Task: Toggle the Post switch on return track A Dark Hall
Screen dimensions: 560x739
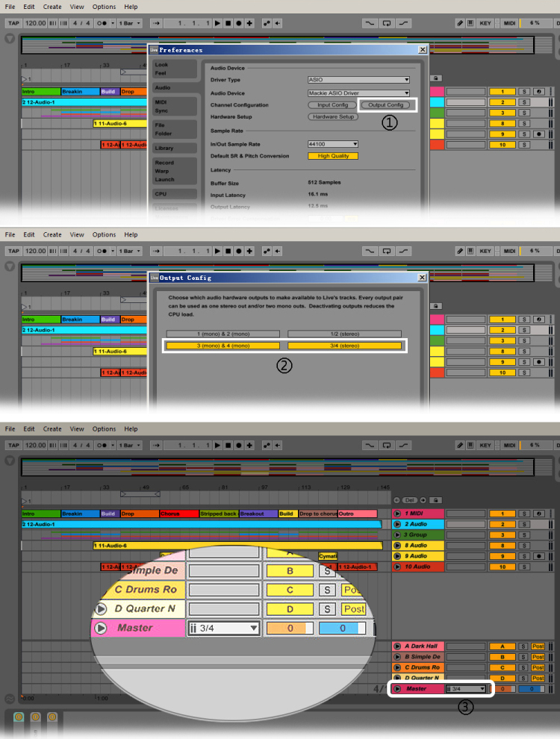Action: pyautogui.click(x=538, y=646)
